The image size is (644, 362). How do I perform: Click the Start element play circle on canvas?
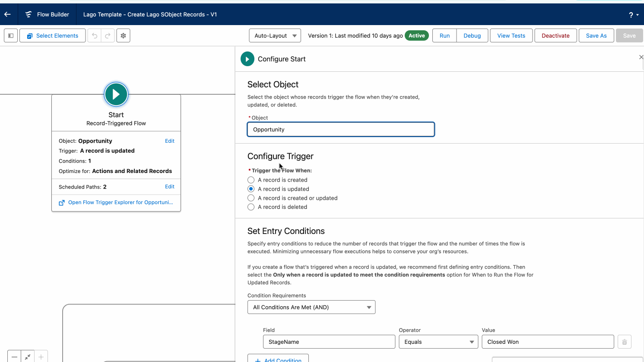pos(116,94)
